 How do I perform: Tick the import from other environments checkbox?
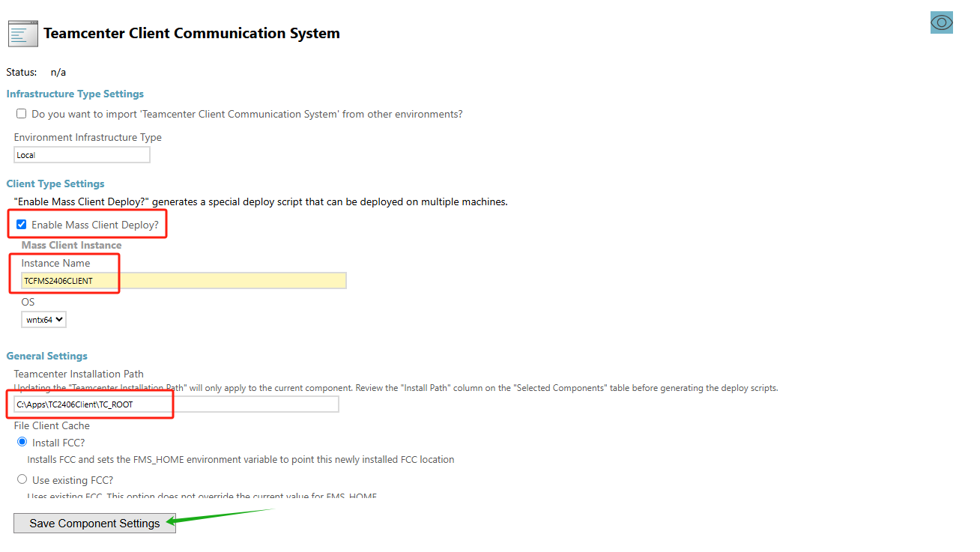22,114
